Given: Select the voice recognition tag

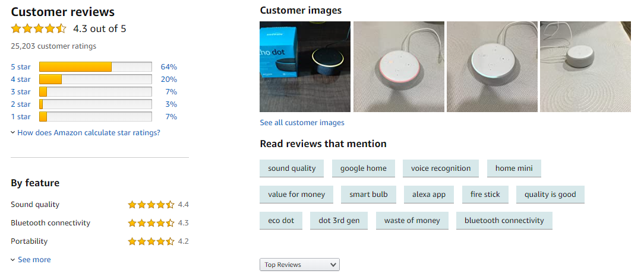Looking at the screenshot, I should (441, 168).
